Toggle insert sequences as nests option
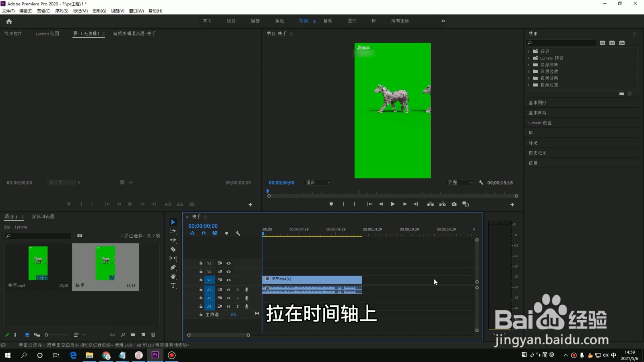Viewport: 644px width, 362px height. (x=192, y=233)
